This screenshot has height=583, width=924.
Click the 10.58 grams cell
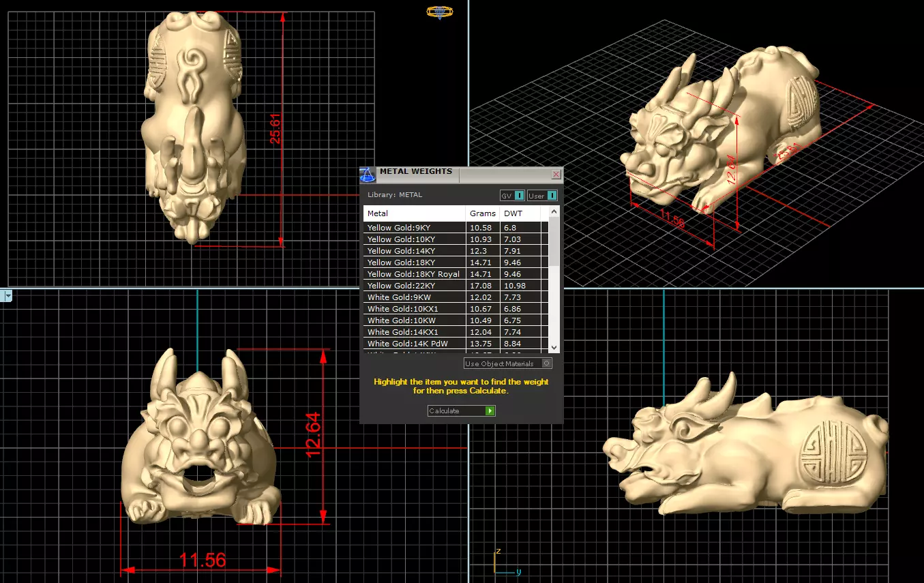pyautogui.click(x=483, y=228)
